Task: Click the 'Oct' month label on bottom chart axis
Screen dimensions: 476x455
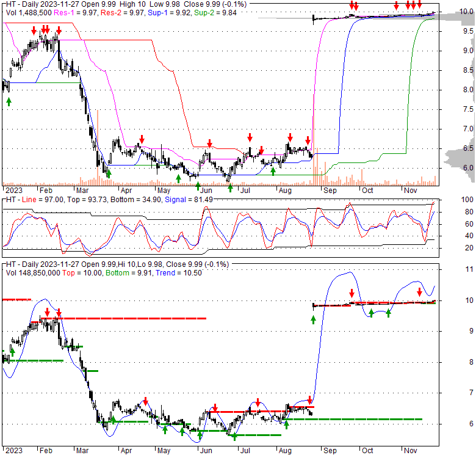Action: pos(367,451)
